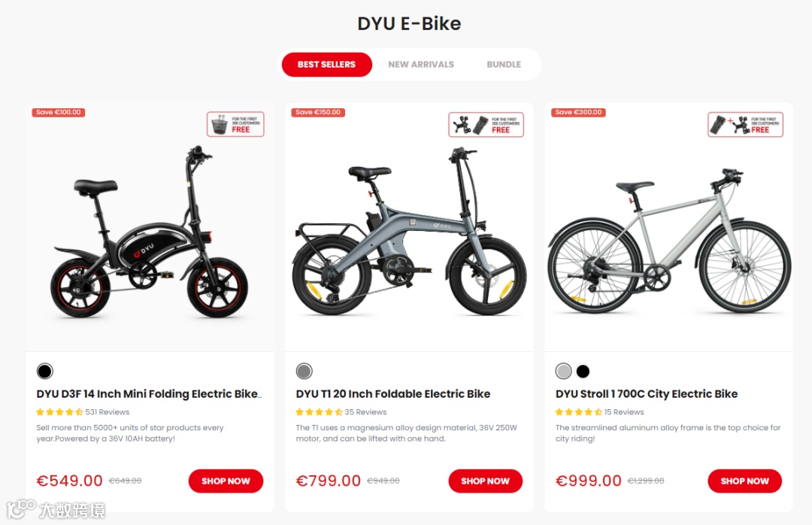The image size is (812, 525).
Task: Click the free gift badge on Stroll 1
Action: coord(745,125)
